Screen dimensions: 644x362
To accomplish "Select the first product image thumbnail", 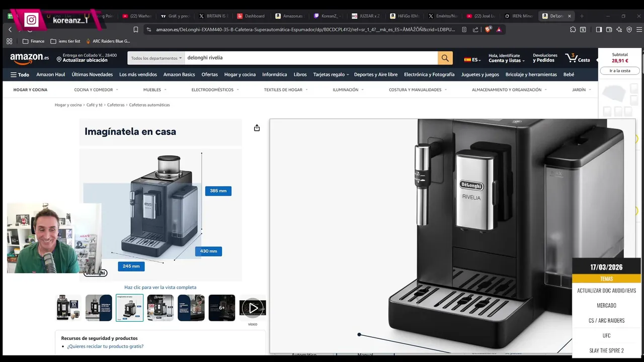I will click(68, 308).
